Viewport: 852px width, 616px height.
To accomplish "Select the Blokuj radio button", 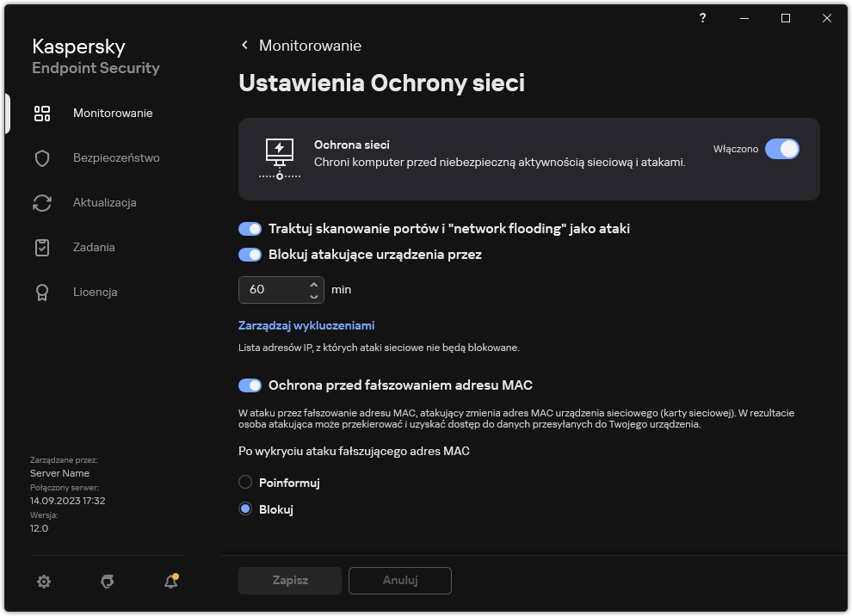I will (244, 509).
